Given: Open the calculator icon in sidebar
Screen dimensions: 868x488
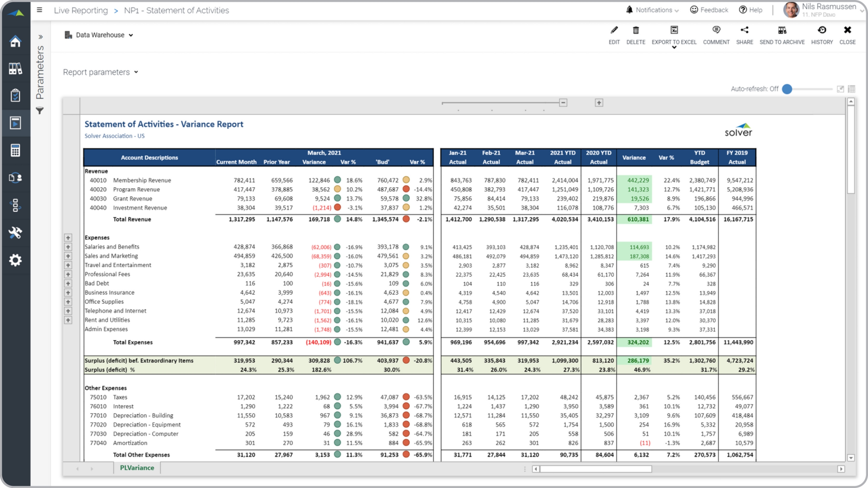Looking at the screenshot, I should coord(15,150).
